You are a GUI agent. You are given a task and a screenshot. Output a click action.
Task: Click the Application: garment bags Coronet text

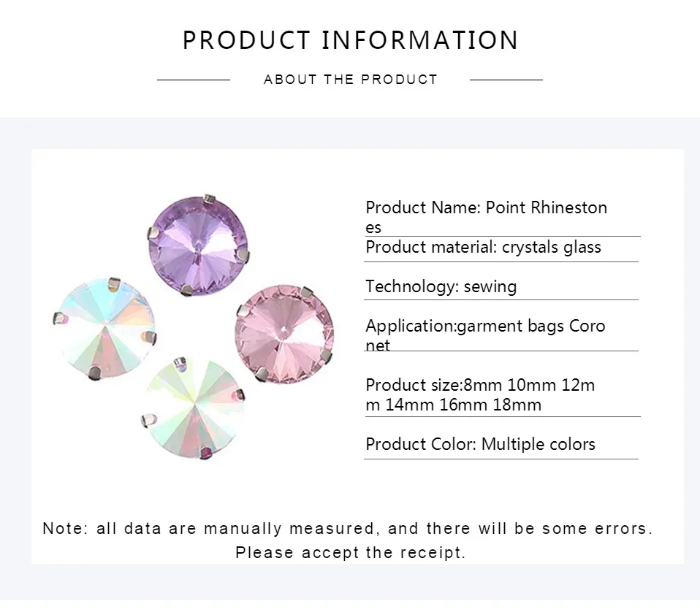(485, 335)
